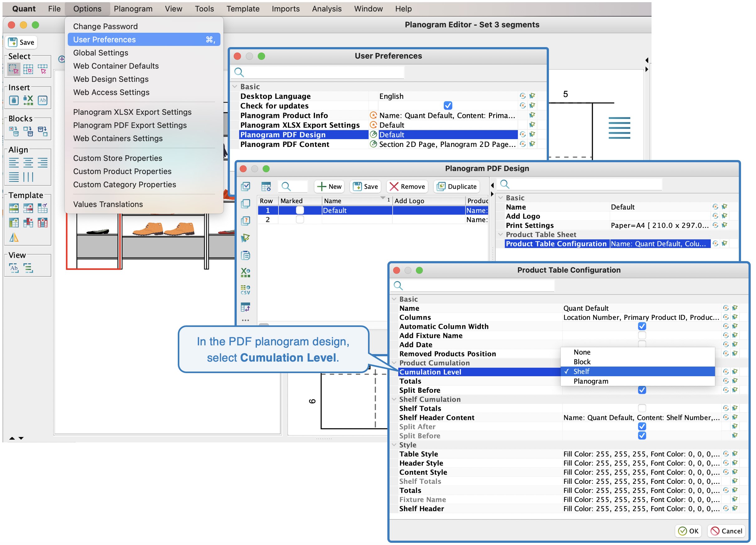Image resolution: width=756 pixels, height=545 pixels.
Task: Toggle Marked checkbox in row 1
Action: pyautogui.click(x=300, y=210)
